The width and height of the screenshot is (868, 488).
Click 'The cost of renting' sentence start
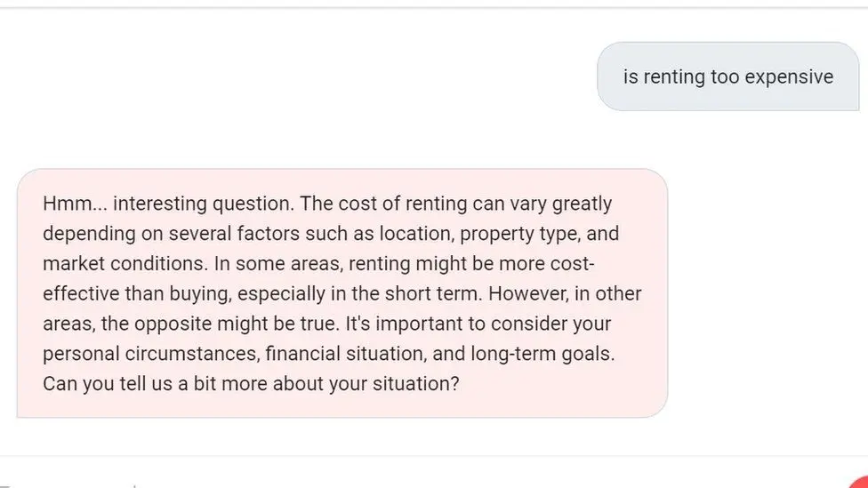click(x=383, y=204)
